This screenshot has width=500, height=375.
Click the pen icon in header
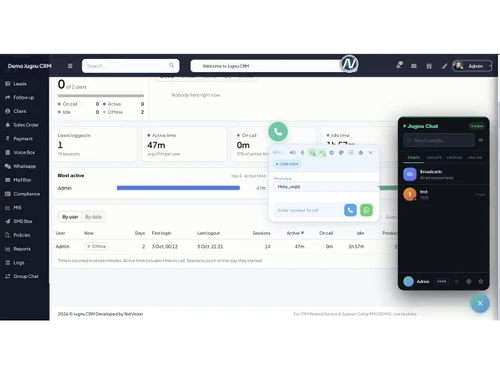pos(444,66)
